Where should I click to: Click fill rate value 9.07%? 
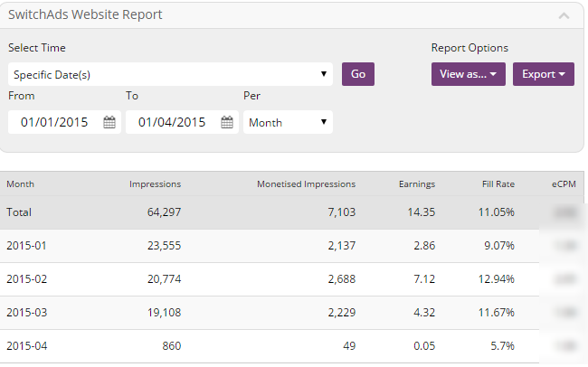click(x=499, y=246)
